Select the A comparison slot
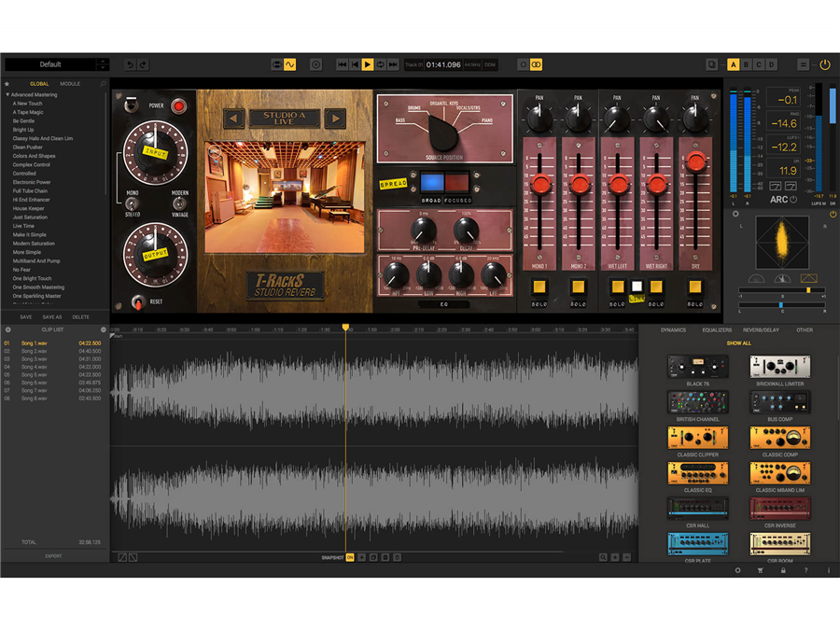Image resolution: width=840 pixels, height=630 pixels. 733,64
